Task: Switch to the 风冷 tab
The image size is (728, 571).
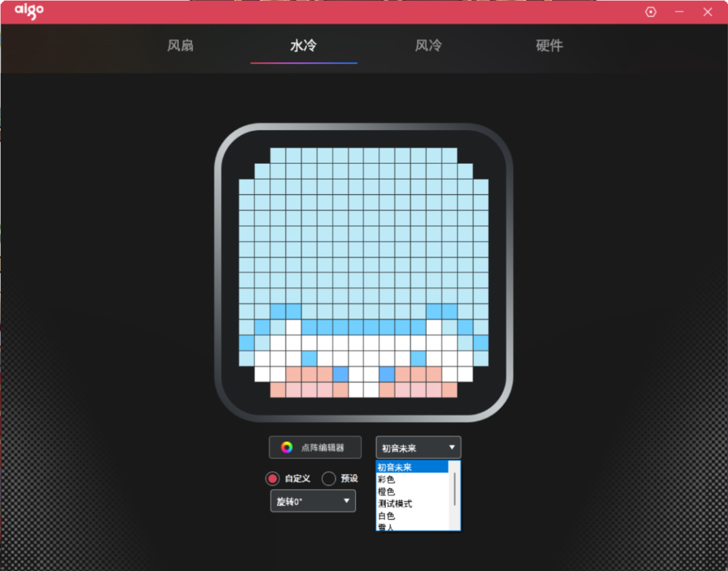Action: point(428,45)
